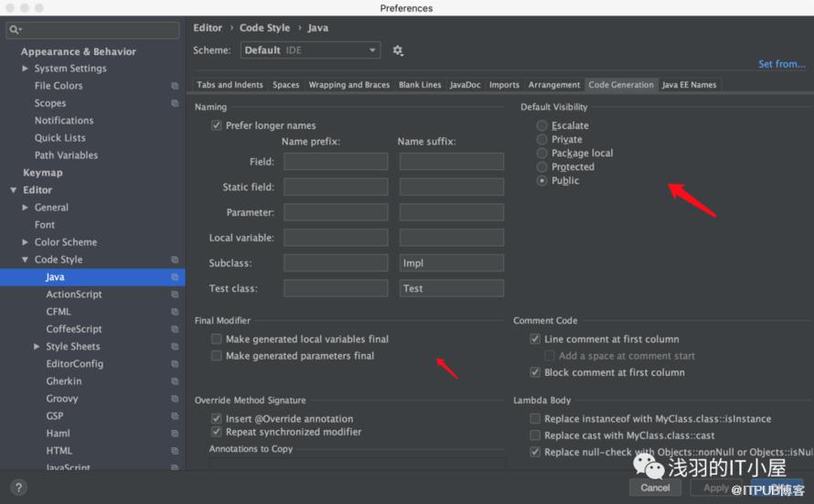
Task: Switch to the JavaDoc tab
Action: [x=466, y=84]
